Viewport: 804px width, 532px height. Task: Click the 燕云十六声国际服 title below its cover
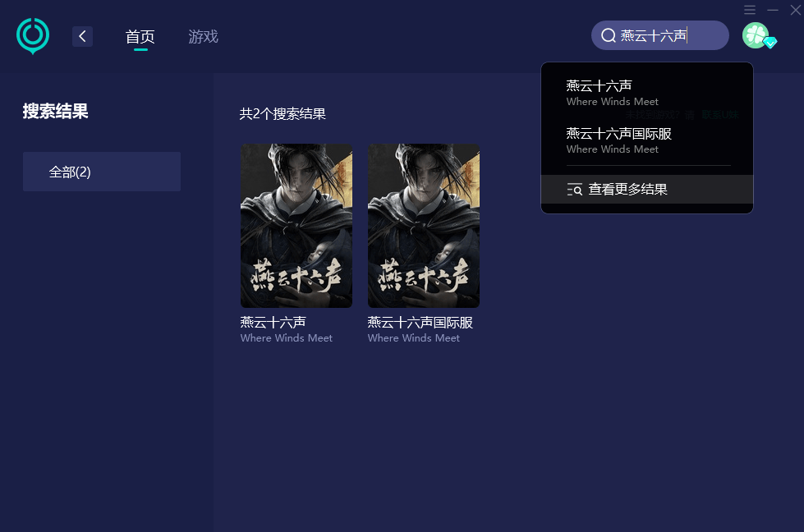[x=420, y=323]
